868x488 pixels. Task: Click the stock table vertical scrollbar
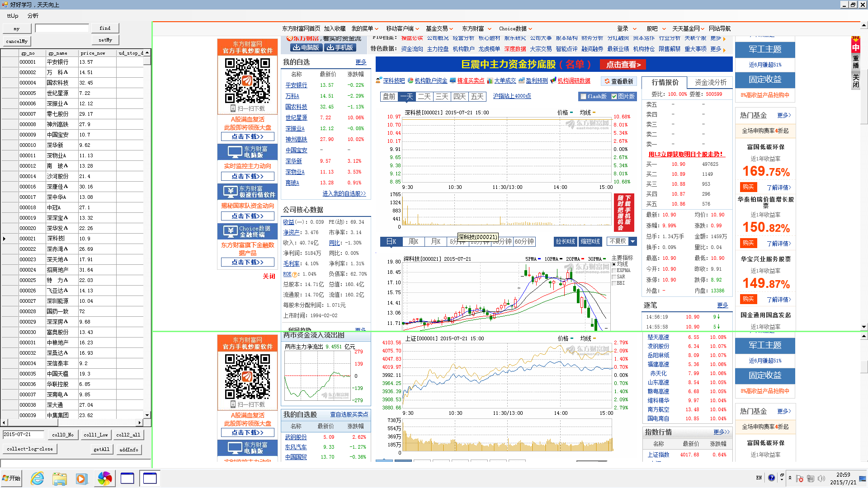(x=147, y=234)
